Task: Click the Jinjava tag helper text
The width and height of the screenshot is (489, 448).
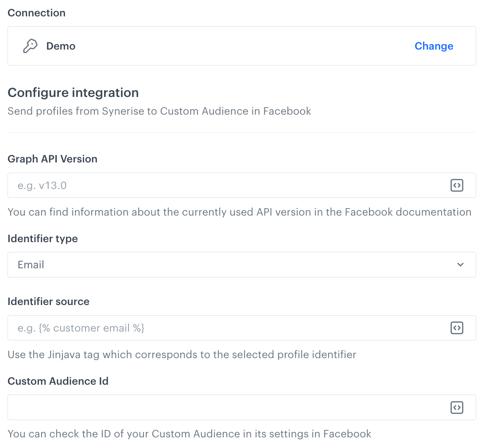Action: point(181,355)
